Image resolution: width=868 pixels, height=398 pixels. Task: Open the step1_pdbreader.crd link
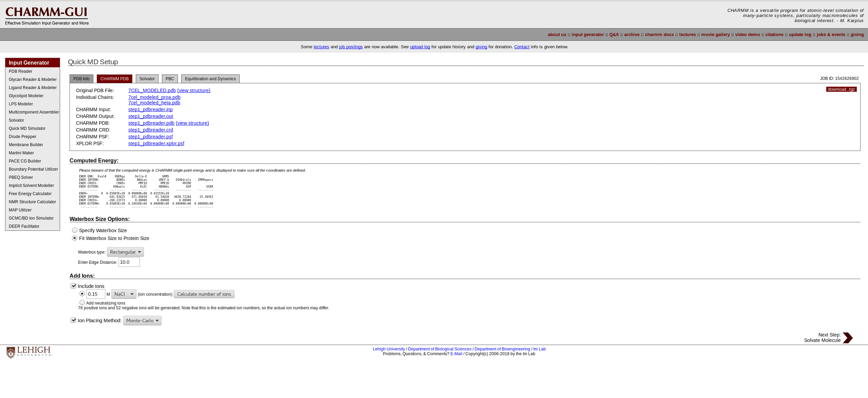pyautogui.click(x=151, y=130)
